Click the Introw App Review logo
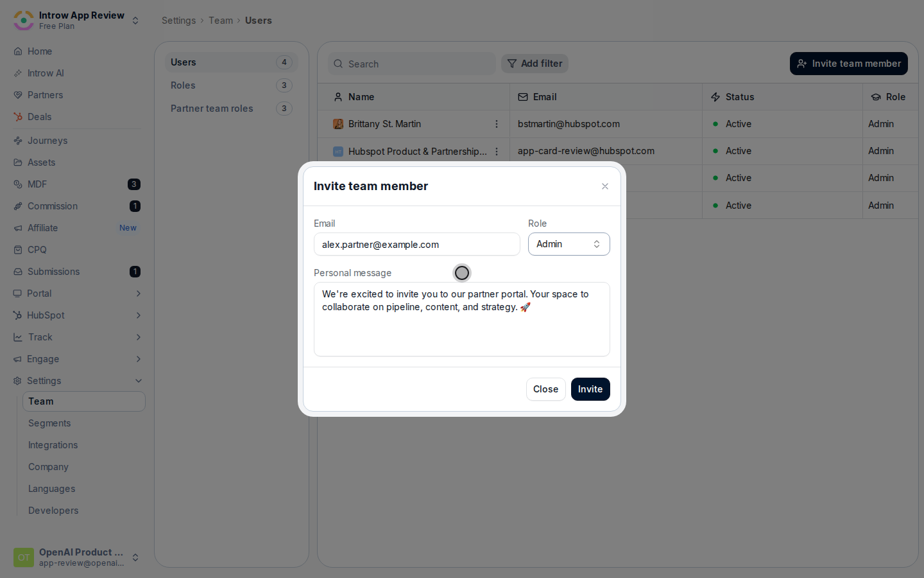924x578 pixels. click(x=24, y=21)
